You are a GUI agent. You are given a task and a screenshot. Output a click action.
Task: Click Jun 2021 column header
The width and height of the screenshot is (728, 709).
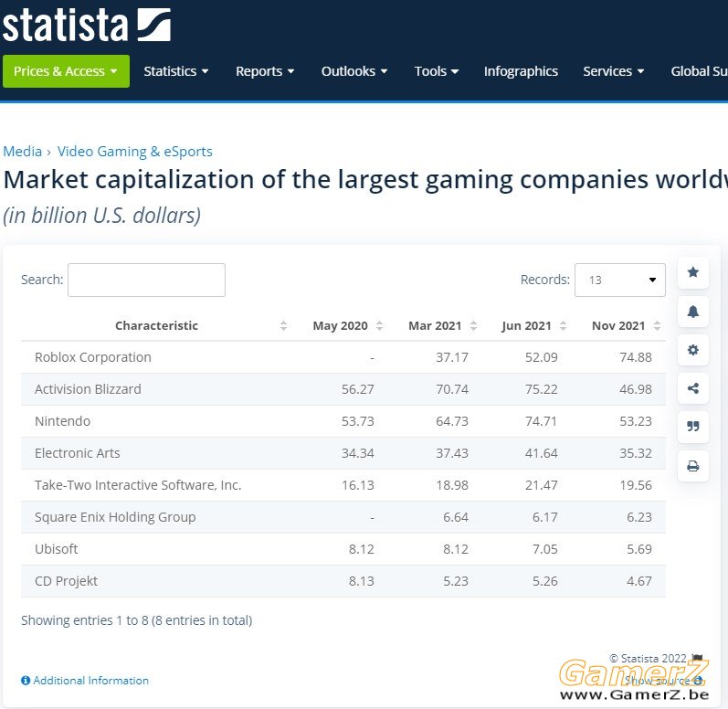pyautogui.click(x=526, y=325)
